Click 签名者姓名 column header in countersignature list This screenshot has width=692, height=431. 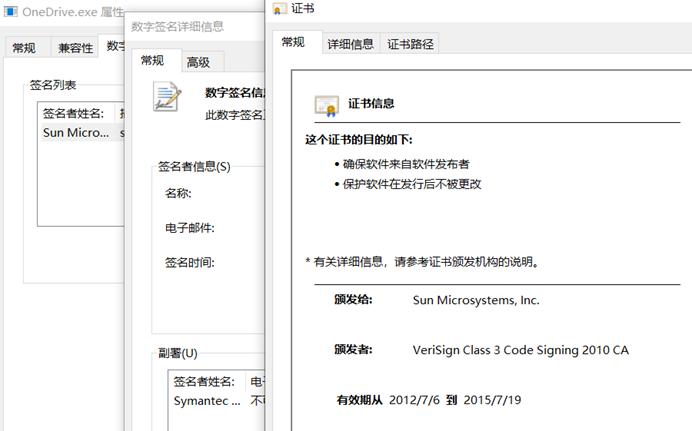[206, 381]
